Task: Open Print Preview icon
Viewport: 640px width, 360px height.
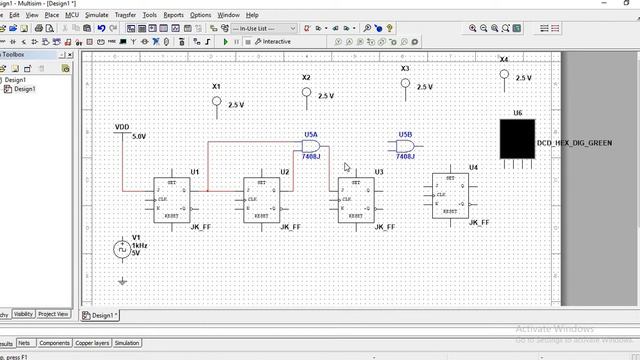Action: [x=49, y=28]
